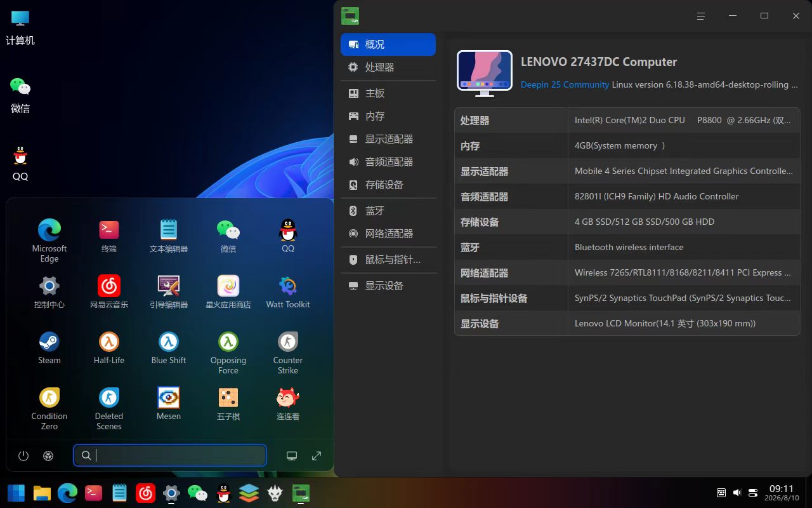The height and width of the screenshot is (508, 812).
Task: Launch Watt Toolkit app
Action: pos(287,292)
